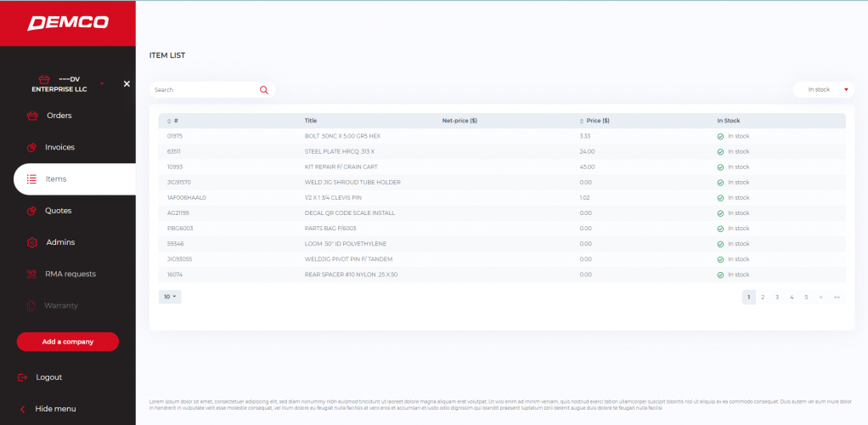
Task: Click the in-stock checkmark for PBG6003
Action: click(720, 229)
